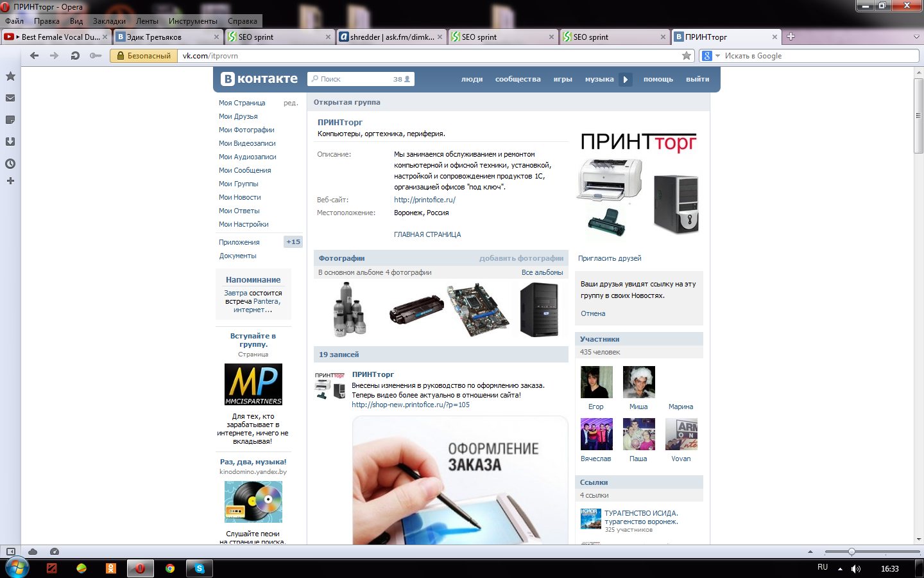The height and width of the screenshot is (578, 924).
Task: Click Все альбомы link
Action: 542,272
